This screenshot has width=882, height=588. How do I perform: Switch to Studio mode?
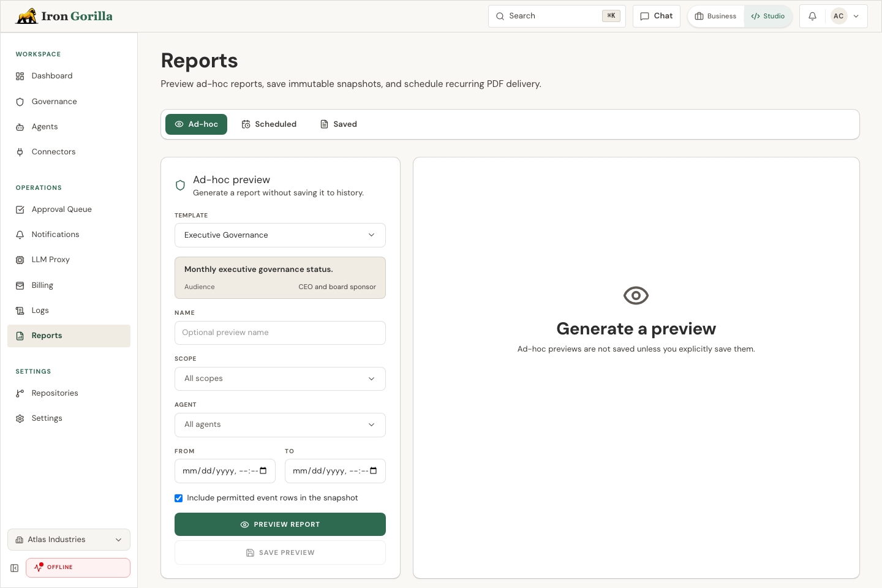pos(768,17)
